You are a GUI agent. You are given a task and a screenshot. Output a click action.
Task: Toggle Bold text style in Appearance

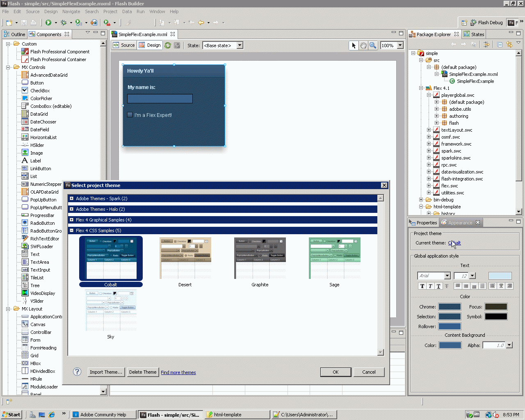click(422, 286)
